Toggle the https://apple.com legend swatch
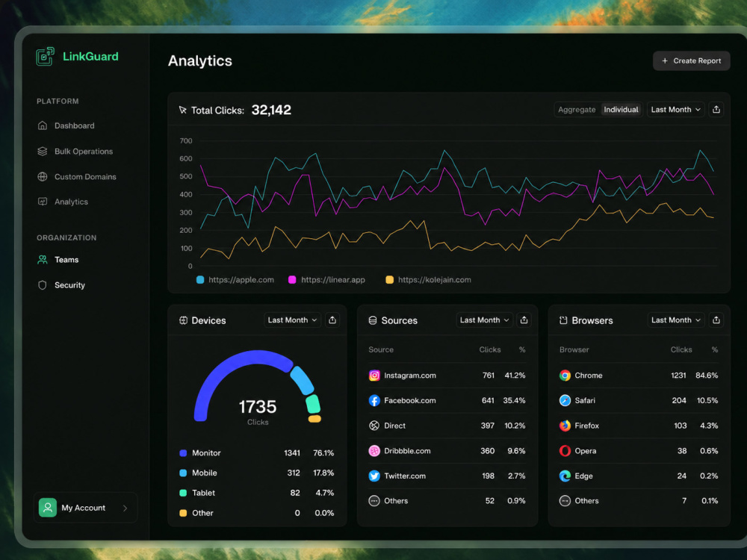This screenshot has height=560, width=747. coord(200,280)
